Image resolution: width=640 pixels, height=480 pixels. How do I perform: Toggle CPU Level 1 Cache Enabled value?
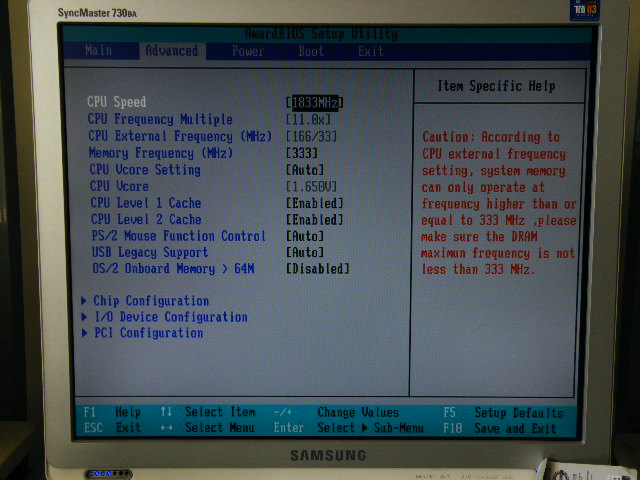click(315, 203)
